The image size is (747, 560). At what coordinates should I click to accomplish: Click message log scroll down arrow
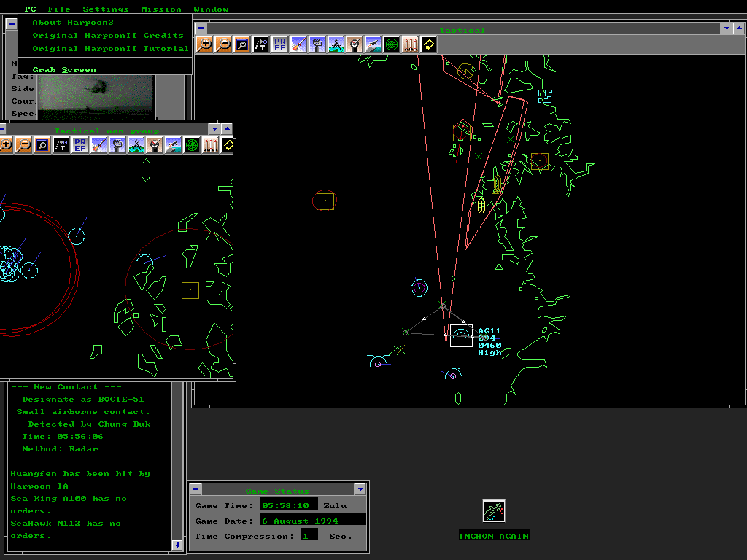point(177,545)
